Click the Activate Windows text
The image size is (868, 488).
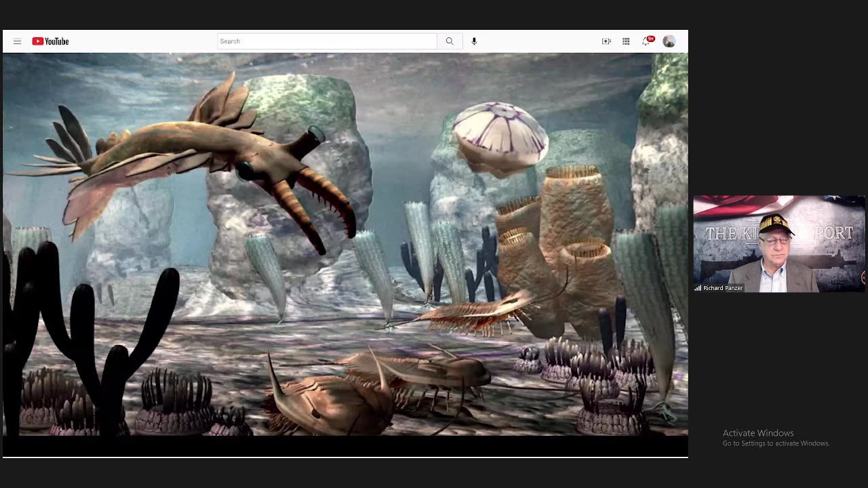(x=757, y=433)
